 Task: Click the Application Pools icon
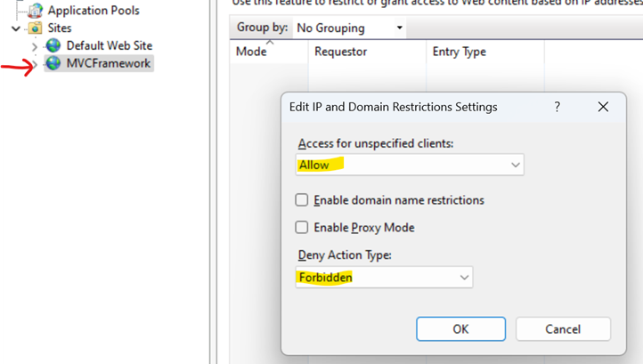36,11
